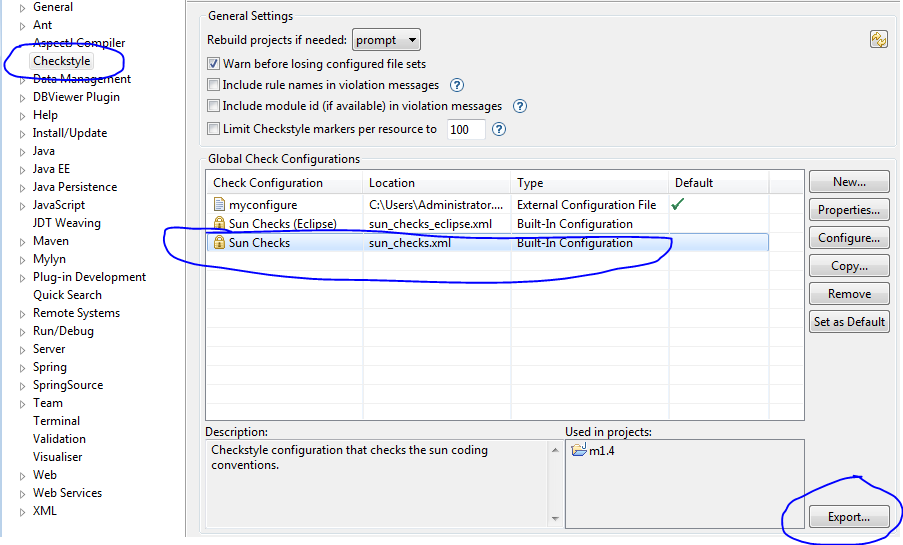Expand the Web Services node
This screenshot has height=545, width=903.
(x=22, y=494)
